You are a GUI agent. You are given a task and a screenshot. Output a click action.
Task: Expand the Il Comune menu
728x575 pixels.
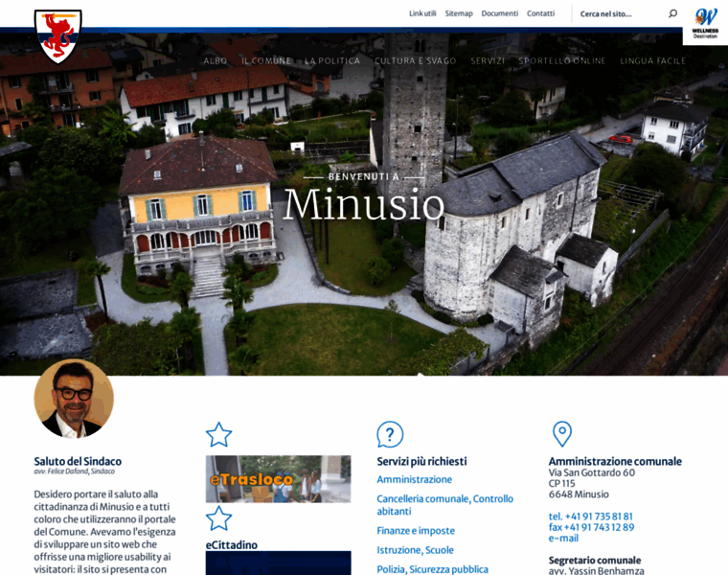pyautogui.click(x=266, y=60)
